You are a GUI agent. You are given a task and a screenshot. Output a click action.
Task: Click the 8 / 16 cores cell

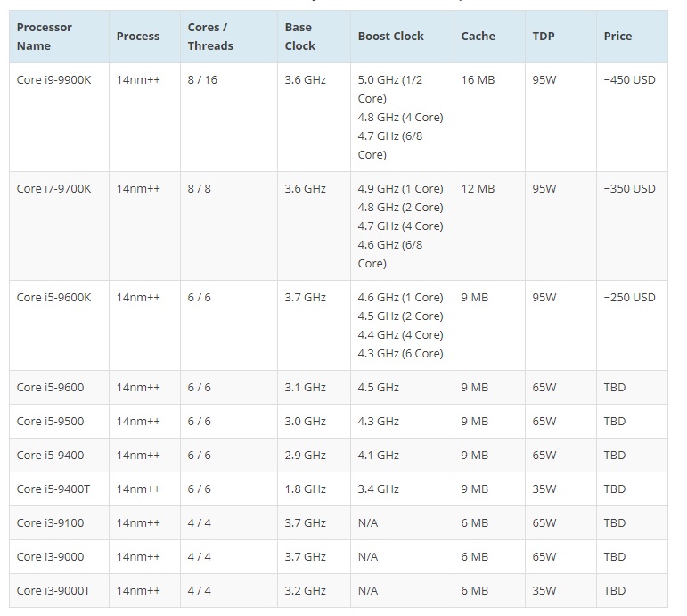pyautogui.click(x=229, y=117)
